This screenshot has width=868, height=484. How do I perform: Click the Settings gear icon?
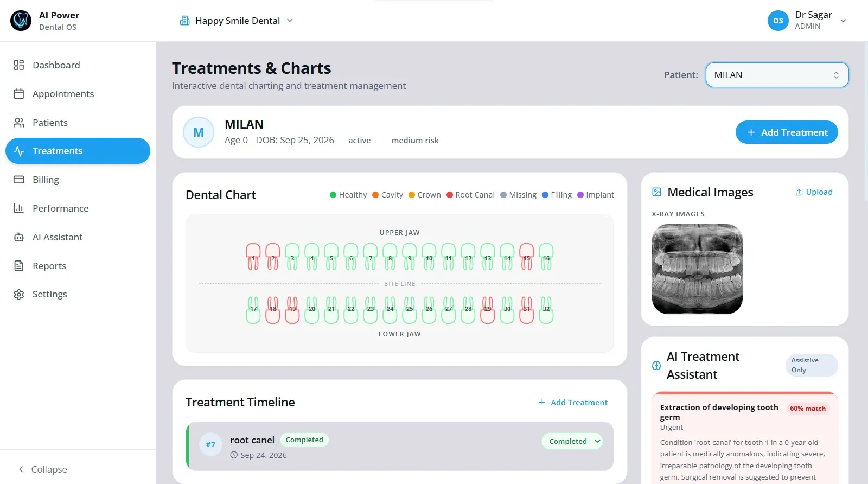click(19, 294)
